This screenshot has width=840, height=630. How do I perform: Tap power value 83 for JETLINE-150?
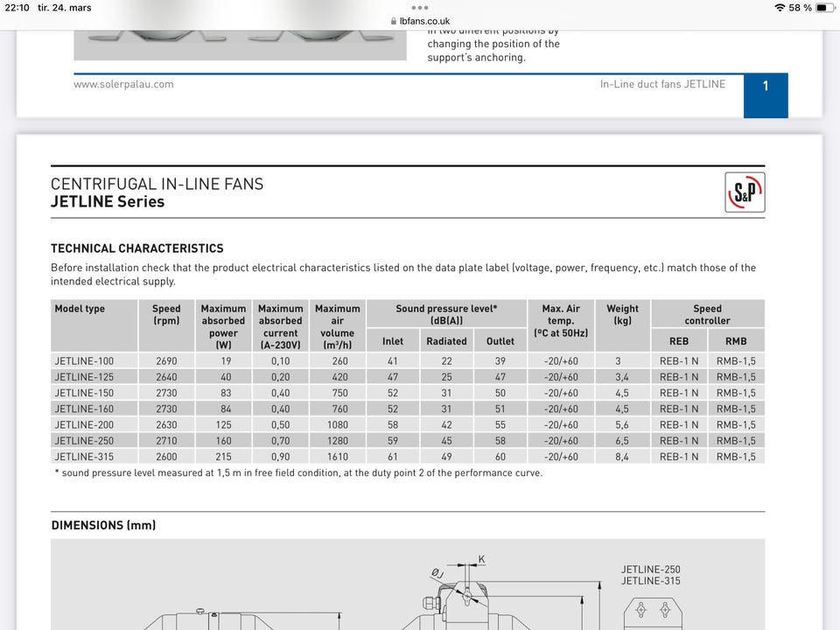pos(226,393)
